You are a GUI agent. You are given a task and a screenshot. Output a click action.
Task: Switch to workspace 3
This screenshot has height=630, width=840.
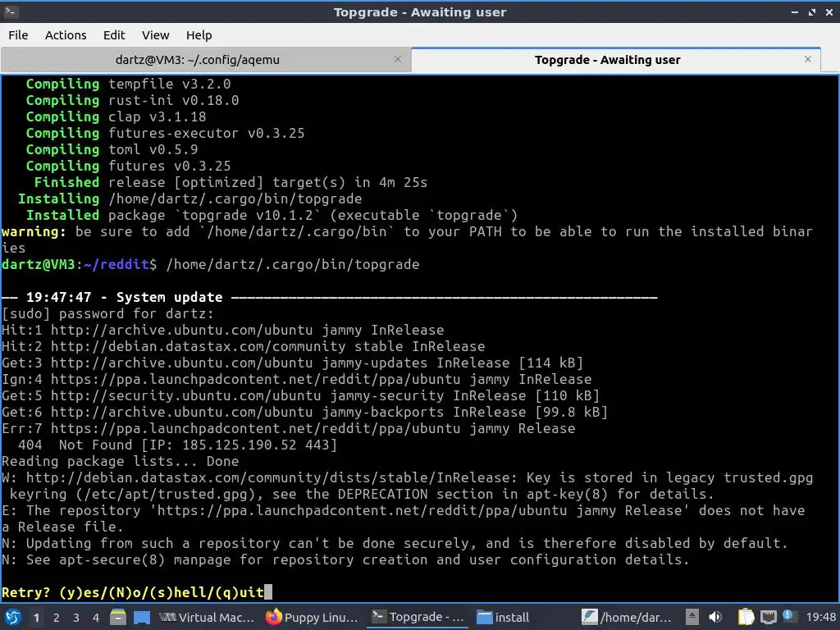[76, 618]
